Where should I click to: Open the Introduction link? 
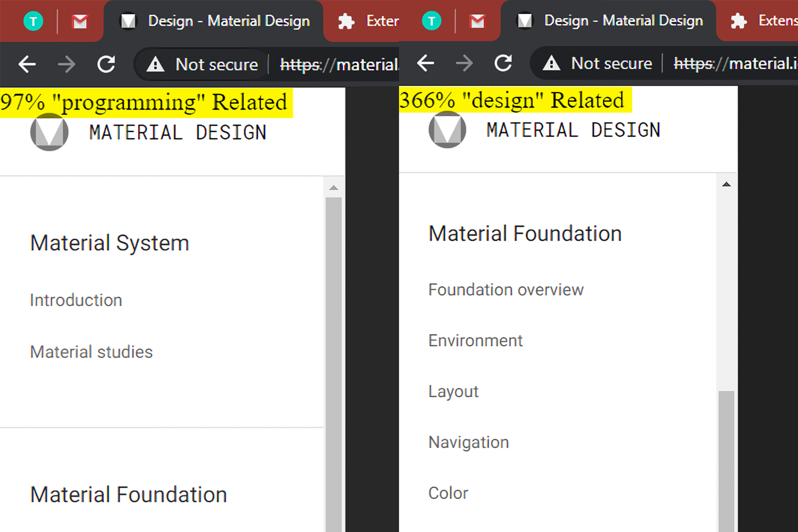76,300
